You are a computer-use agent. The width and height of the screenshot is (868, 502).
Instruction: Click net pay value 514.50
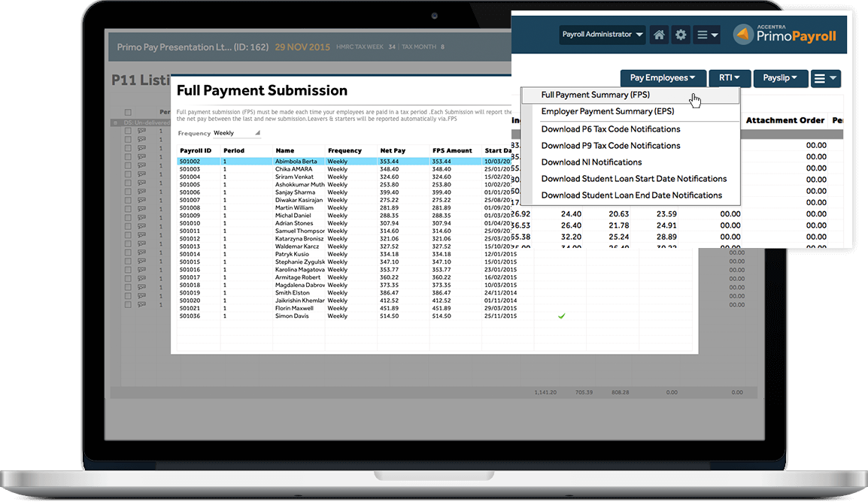(389, 316)
